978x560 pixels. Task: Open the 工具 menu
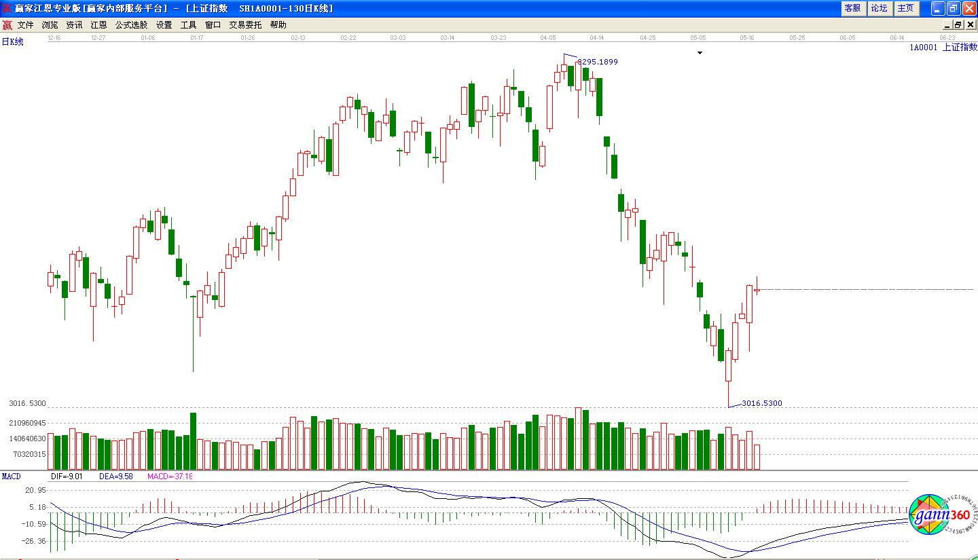tap(188, 25)
